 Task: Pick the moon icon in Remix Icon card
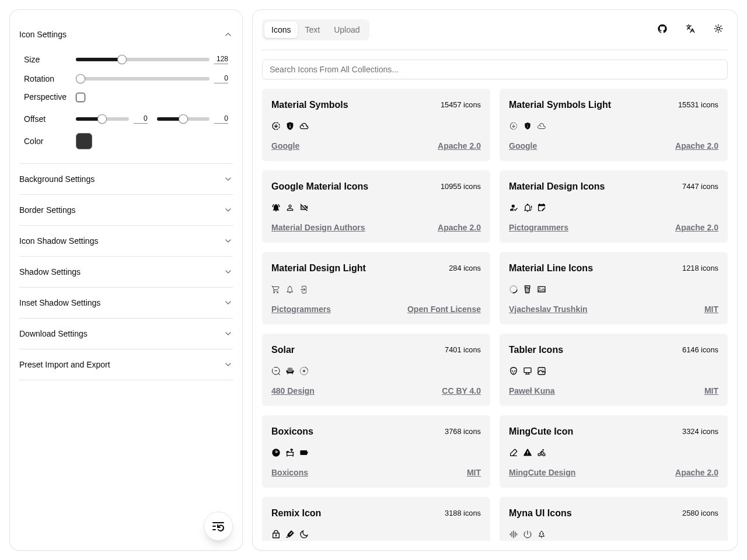304,534
